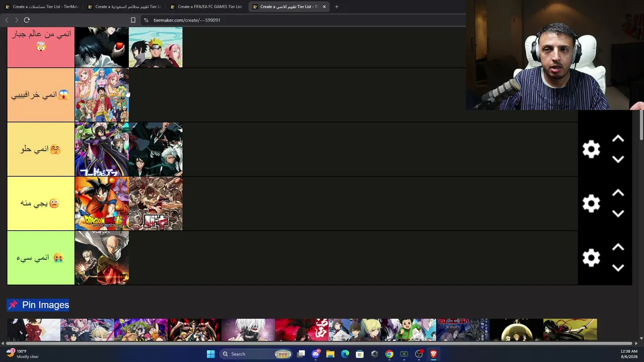Open the Windows Start menu
The width and height of the screenshot is (644, 362).
point(211,354)
